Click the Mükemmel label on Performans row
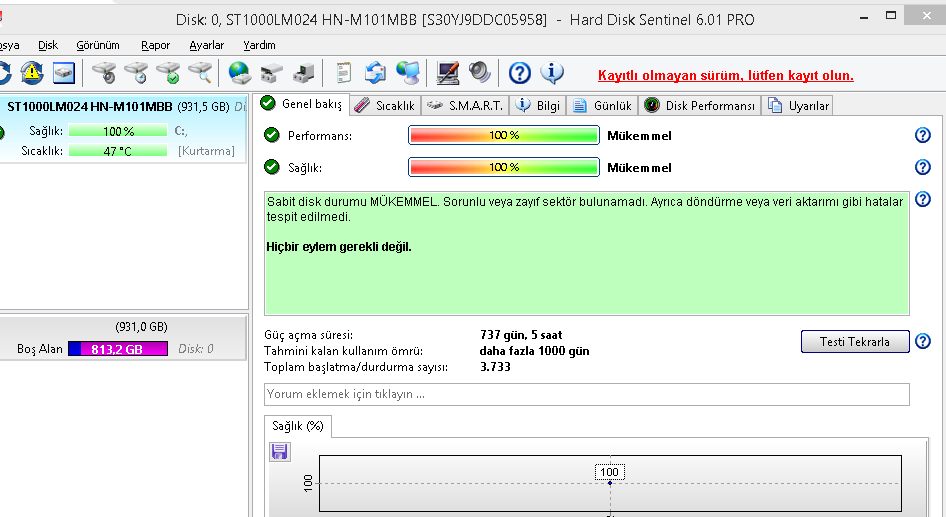The width and height of the screenshot is (946, 517). (639, 136)
